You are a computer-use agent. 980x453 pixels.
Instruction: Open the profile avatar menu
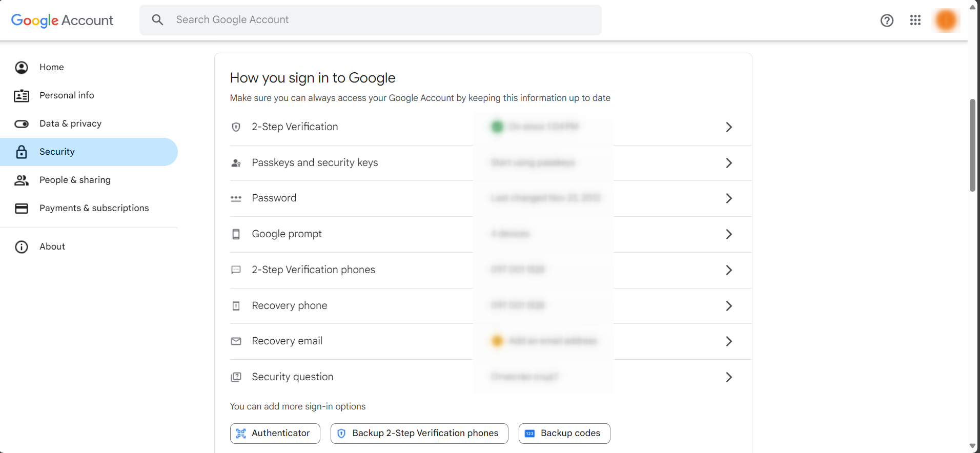(946, 20)
